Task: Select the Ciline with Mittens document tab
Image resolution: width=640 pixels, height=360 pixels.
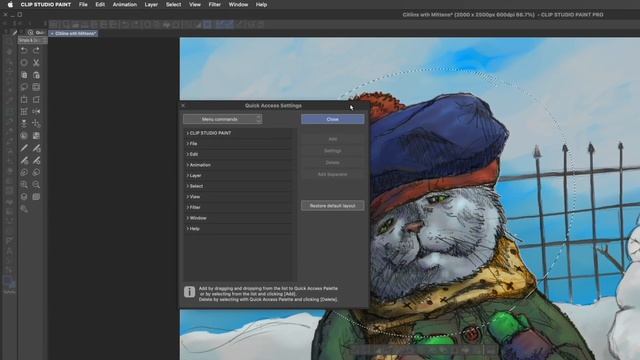Action: pos(73,33)
